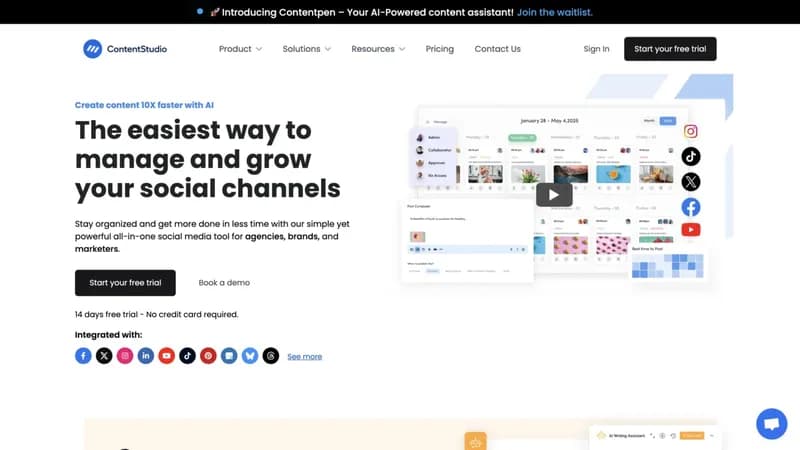Viewport: 800px width, 450px height.
Task: Click the TikTok integration icon
Action: (x=187, y=356)
